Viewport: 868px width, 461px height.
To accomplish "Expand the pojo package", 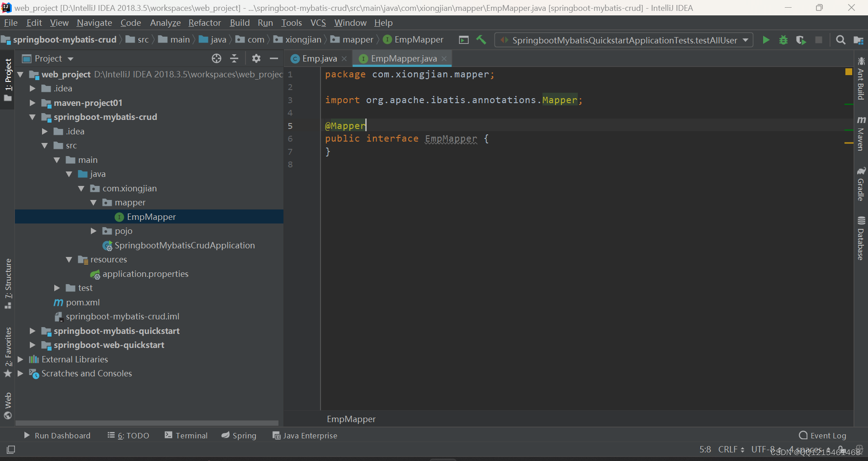I will coord(94,231).
